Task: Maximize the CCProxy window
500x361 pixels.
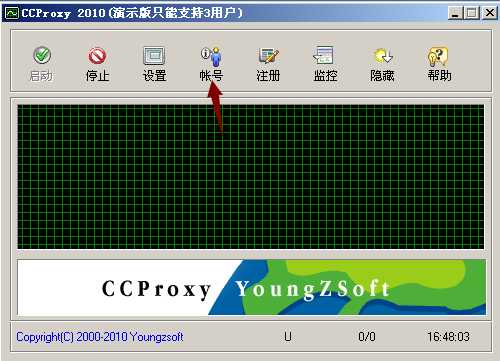Action: [472, 13]
